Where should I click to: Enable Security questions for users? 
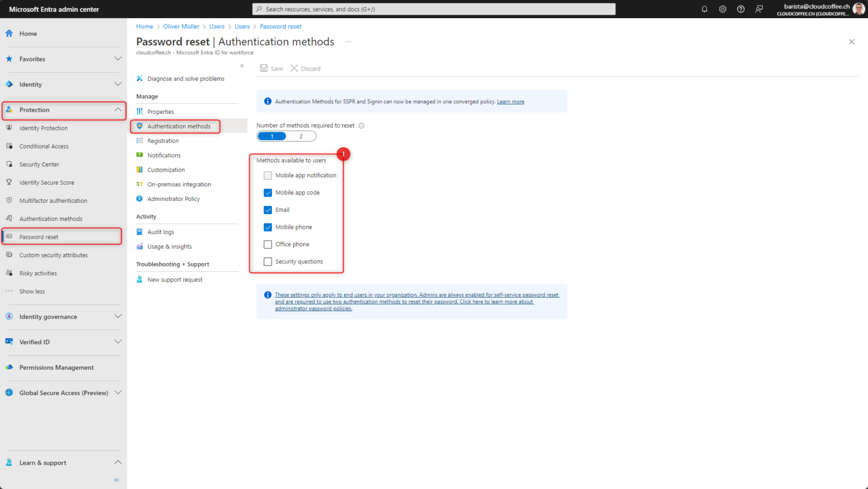point(268,261)
